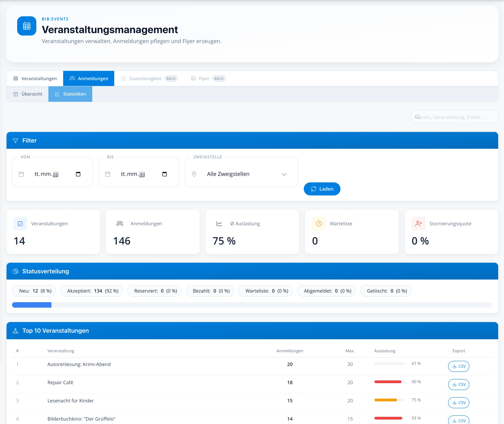Click the blue calendar app logo icon
This screenshot has width=504, height=424.
click(x=27, y=26)
